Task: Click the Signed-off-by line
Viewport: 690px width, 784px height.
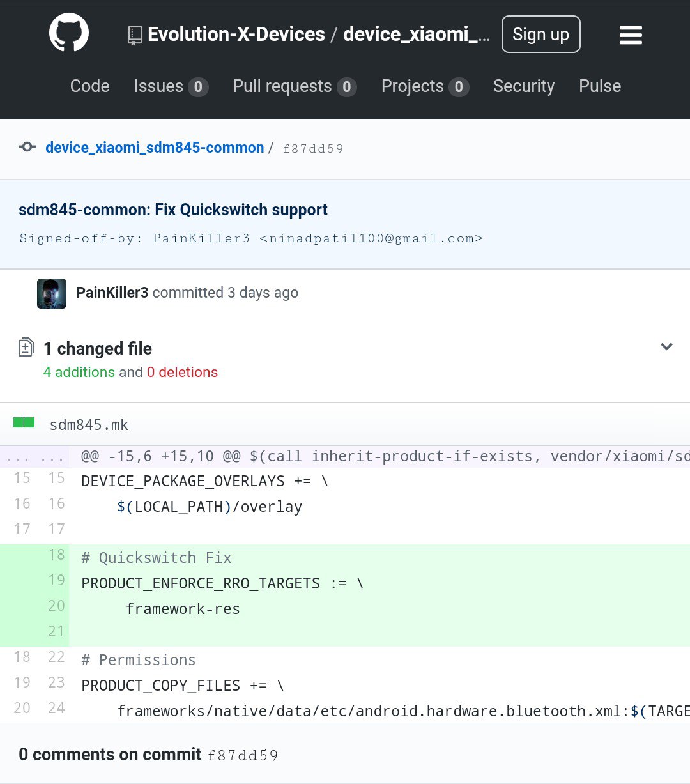Action: [251, 238]
